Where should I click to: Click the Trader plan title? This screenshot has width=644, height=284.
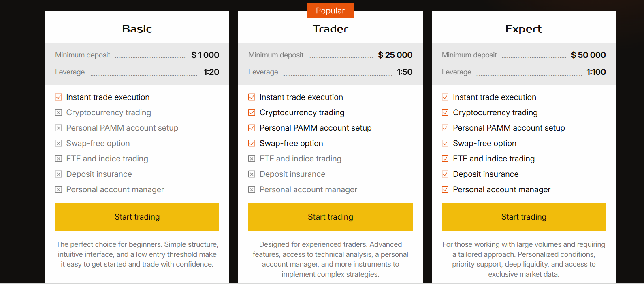pos(330,29)
